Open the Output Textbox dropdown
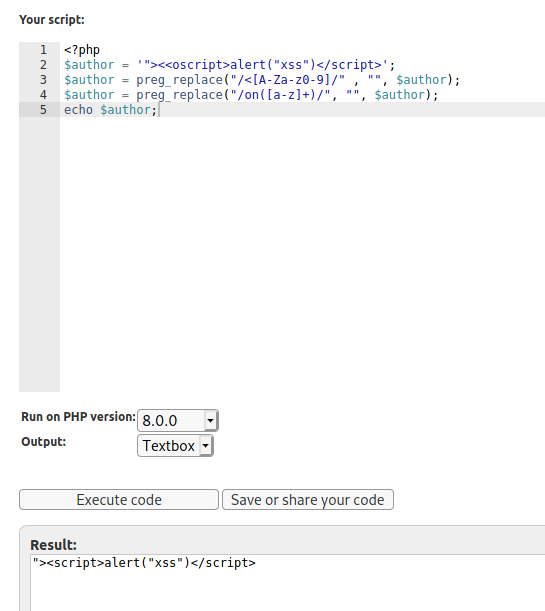 click(x=175, y=446)
